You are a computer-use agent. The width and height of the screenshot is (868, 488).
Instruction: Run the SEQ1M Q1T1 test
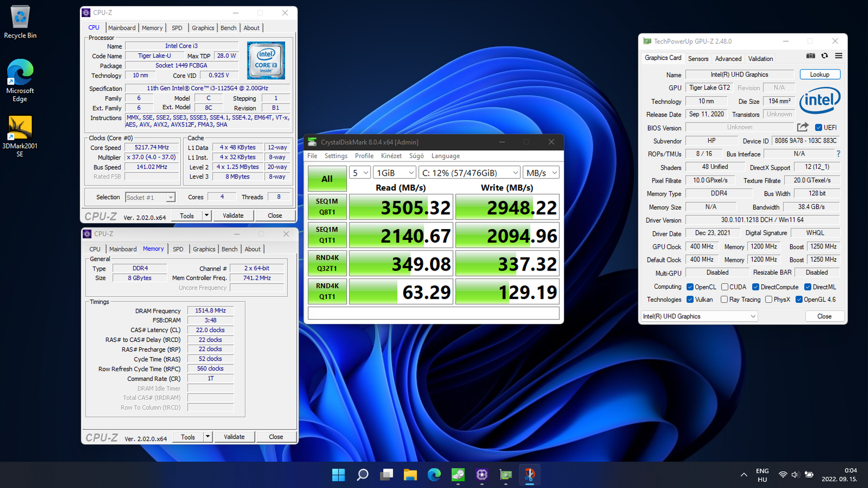click(x=327, y=235)
